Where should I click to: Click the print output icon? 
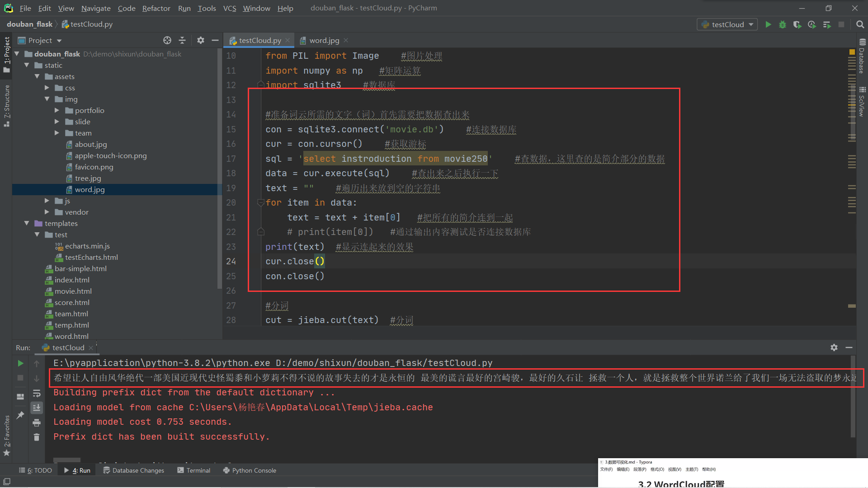click(37, 423)
